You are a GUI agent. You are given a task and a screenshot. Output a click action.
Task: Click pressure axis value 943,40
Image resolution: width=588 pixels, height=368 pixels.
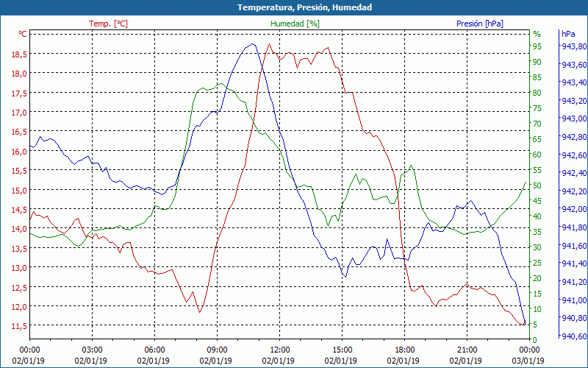(x=574, y=82)
